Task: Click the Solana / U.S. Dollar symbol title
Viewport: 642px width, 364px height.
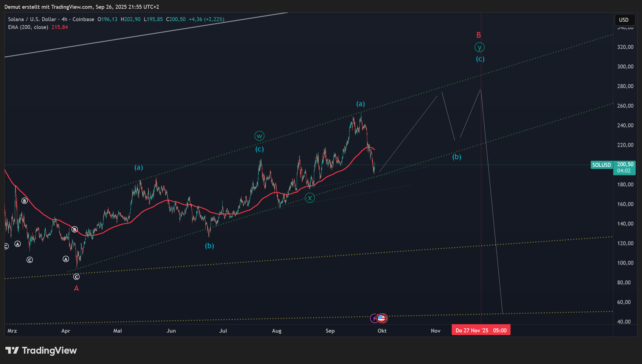Action: (32, 19)
